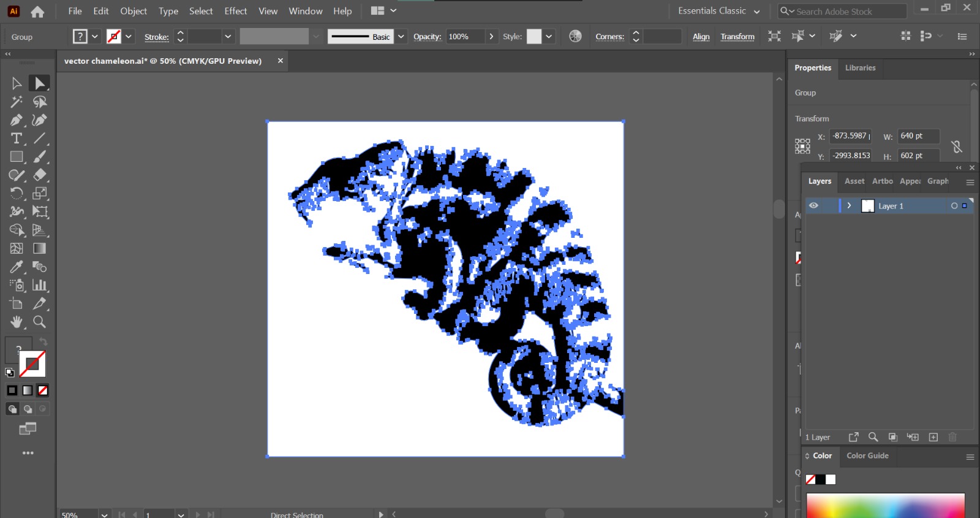This screenshot has width=980, height=518.
Task: Open the Window menu
Action: (306, 11)
